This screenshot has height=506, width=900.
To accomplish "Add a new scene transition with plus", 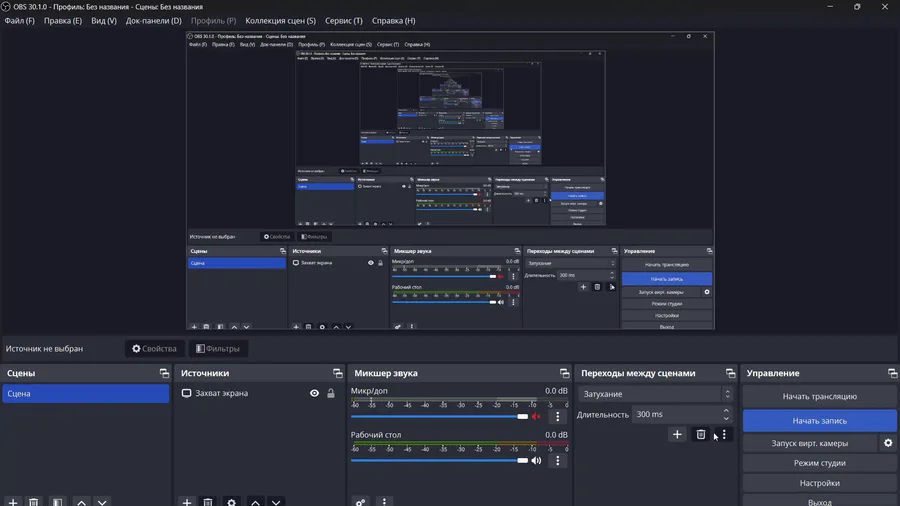I will pyautogui.click(x=677, y=435).
